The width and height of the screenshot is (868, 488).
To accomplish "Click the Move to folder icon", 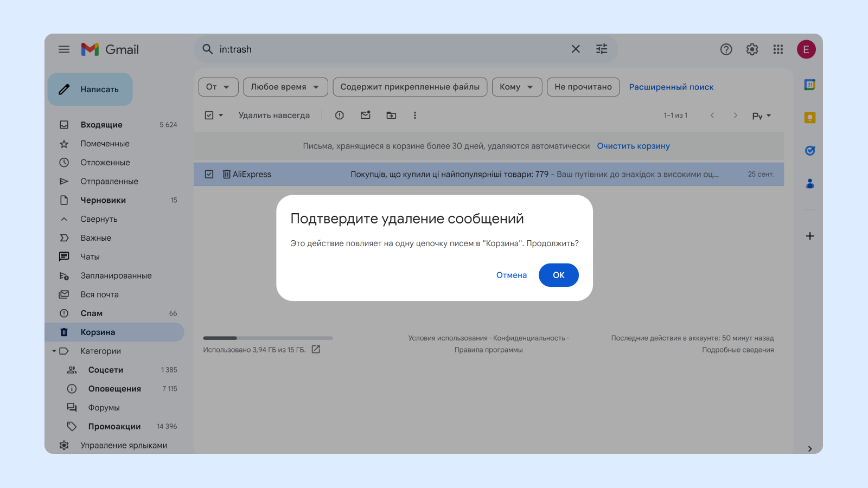I will (391, 115).
